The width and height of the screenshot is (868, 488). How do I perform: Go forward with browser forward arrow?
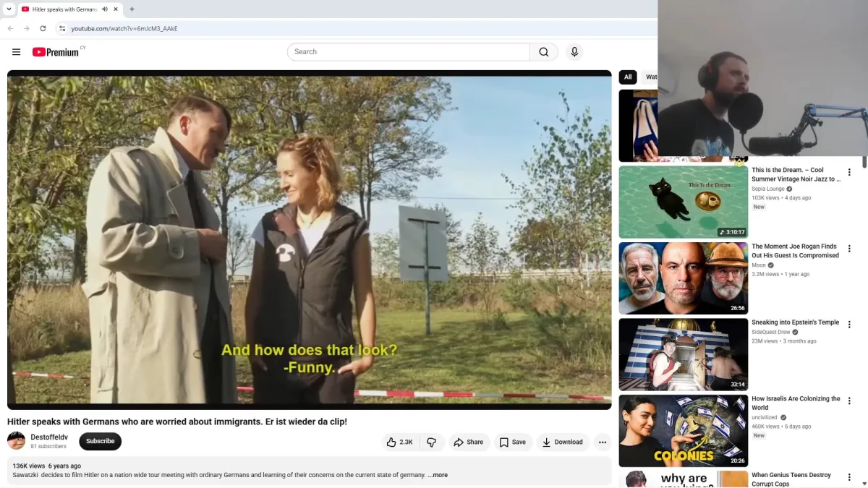27,28
